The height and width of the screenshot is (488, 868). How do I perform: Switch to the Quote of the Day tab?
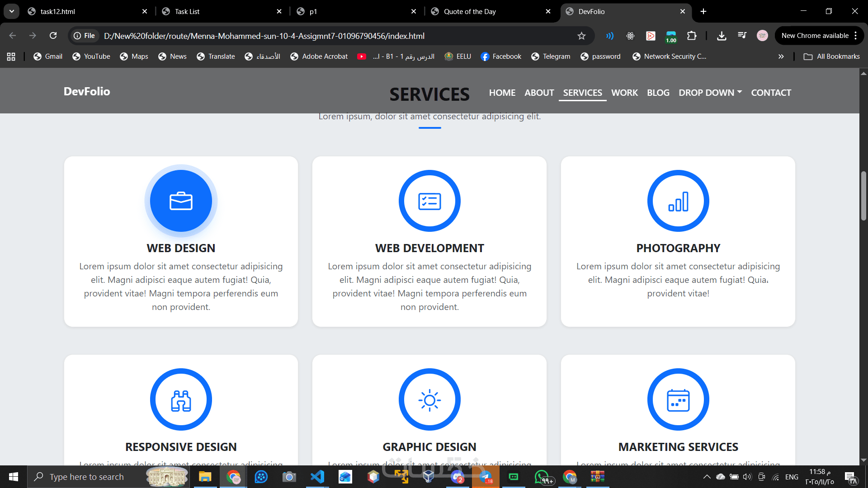click(470, 11)
